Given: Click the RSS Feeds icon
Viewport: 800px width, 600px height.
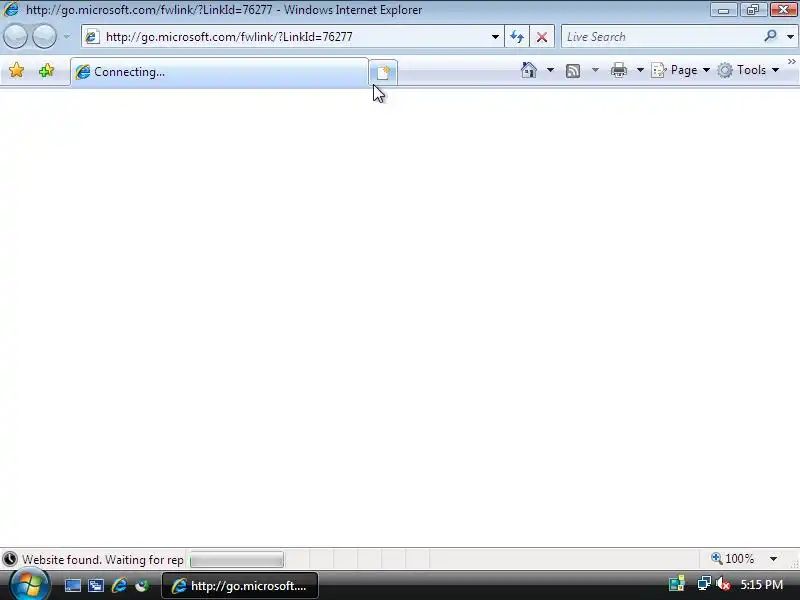Looking at the screenshot, I should (x=573, y=70).
